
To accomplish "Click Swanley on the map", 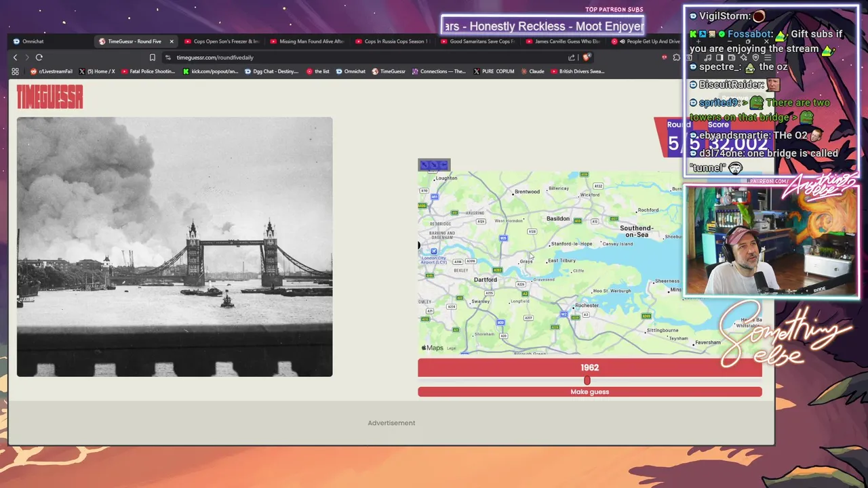I will point(480,301).
